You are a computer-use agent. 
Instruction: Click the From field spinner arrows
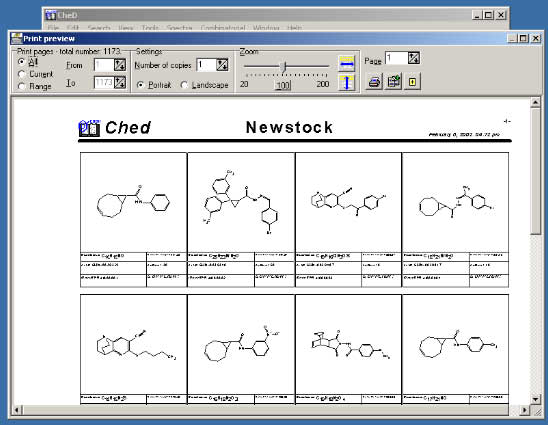click(120, 65)
